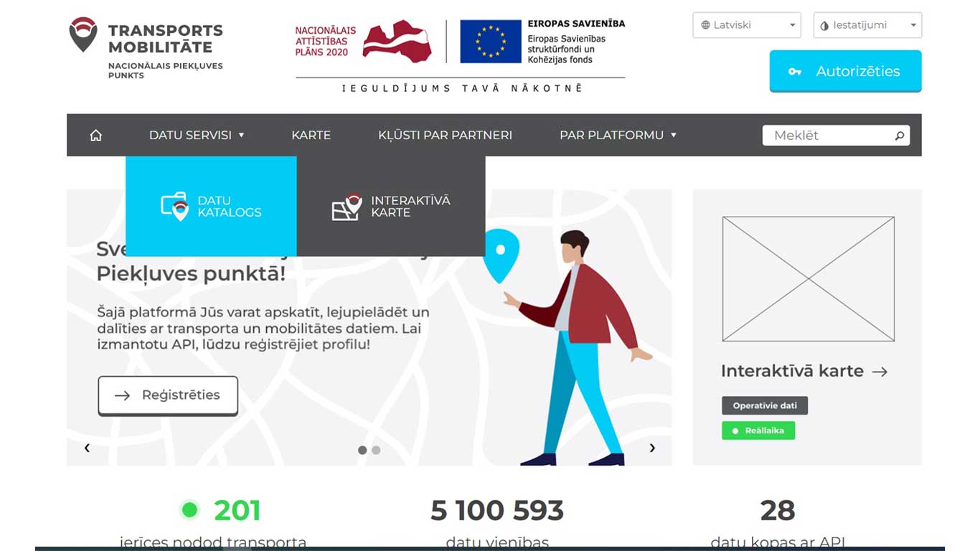Screen dimensions: 980x551
Task: Show the next carousel slide arrow
Action: (652, 448)
